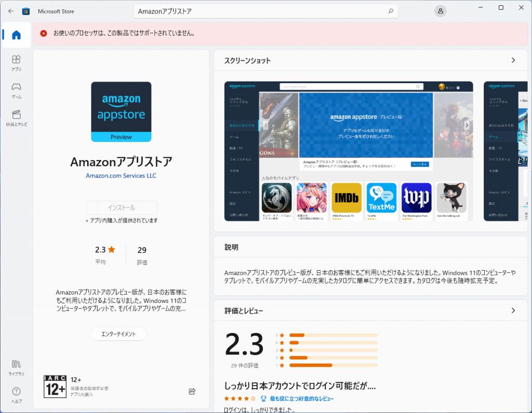Open the user account profile icon
The image size is (532, 413).
440,11
